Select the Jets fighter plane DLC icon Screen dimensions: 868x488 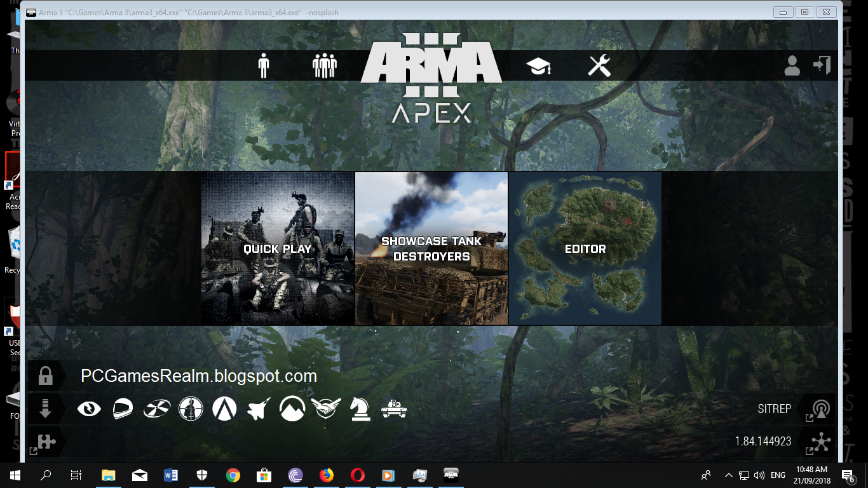259,409
